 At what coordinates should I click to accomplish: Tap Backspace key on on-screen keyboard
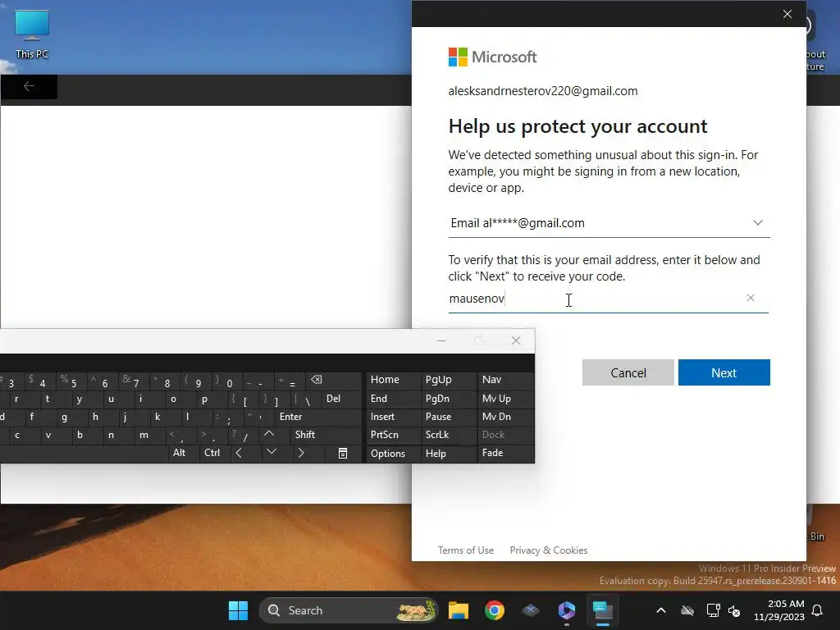point(333,380)
